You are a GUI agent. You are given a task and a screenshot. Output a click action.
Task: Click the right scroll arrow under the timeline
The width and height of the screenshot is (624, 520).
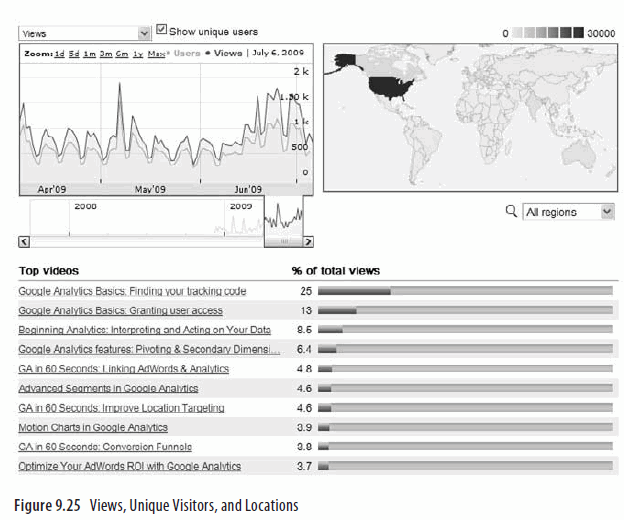308,241
